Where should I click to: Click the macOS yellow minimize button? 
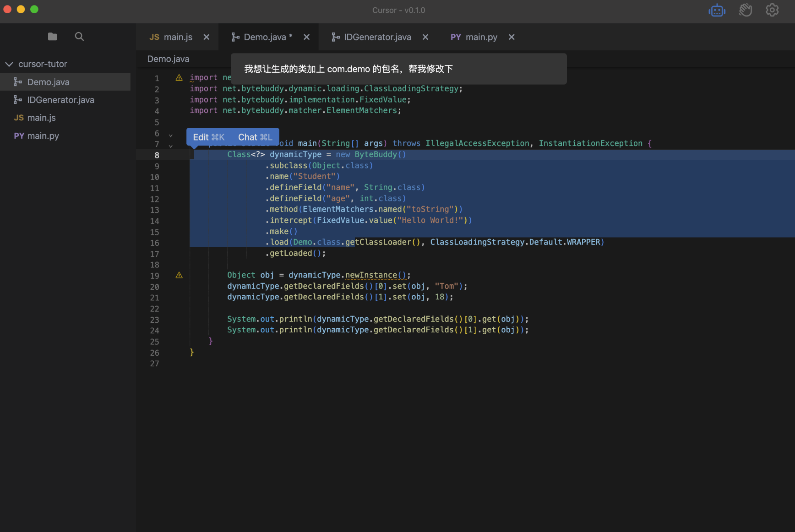coord(21,9)
